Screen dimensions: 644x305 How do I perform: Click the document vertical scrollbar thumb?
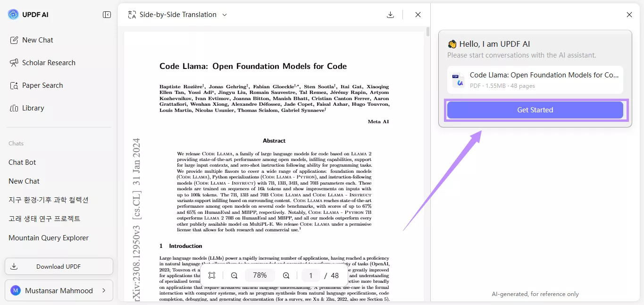coord(428,32)
